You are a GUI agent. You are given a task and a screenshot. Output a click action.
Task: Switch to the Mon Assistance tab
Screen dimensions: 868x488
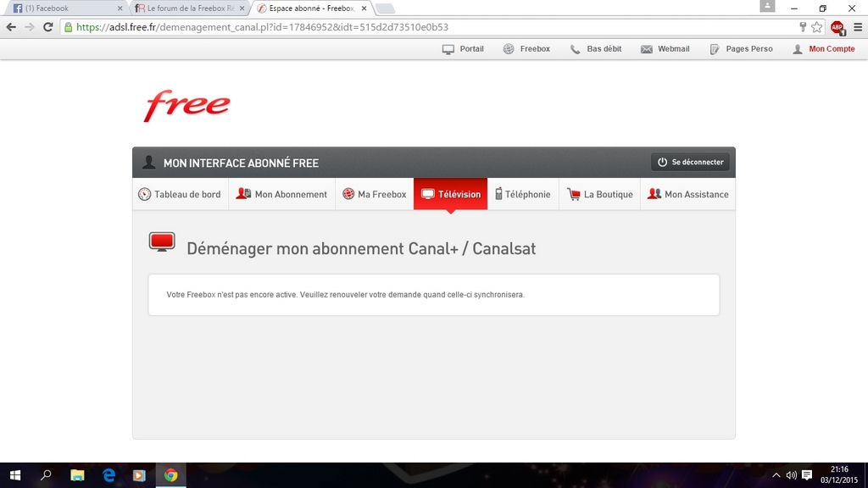pos(688,194)
